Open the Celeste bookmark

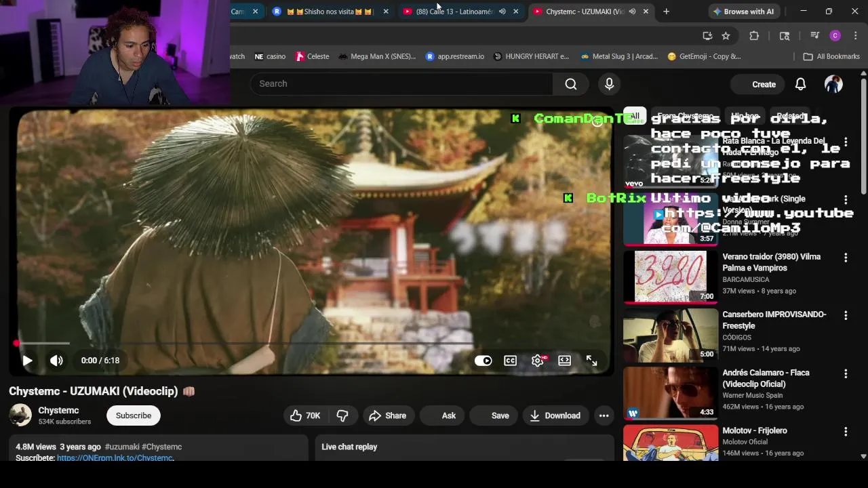coord(313,56)
